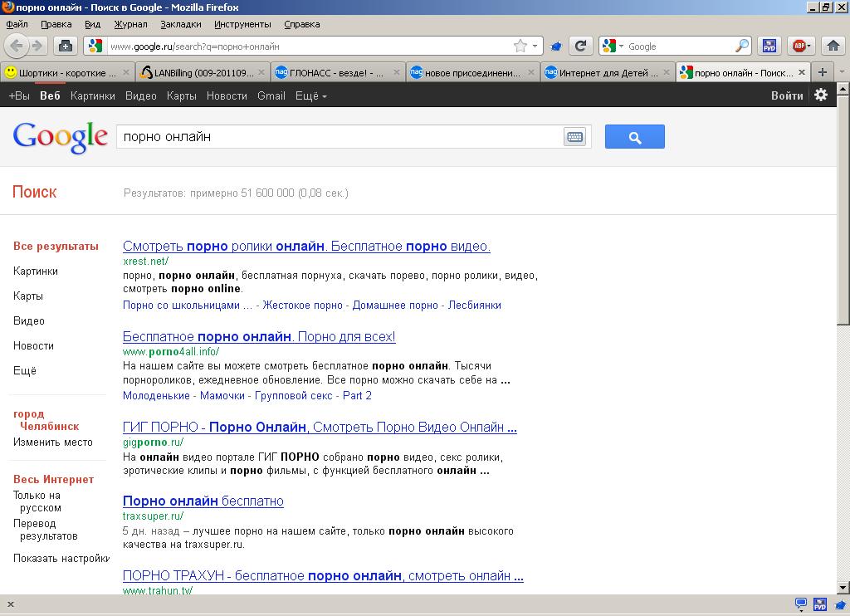Click the FVD icon in the status bar
The width and height of the screenshot is (850, 616).
tap(820, 604)
